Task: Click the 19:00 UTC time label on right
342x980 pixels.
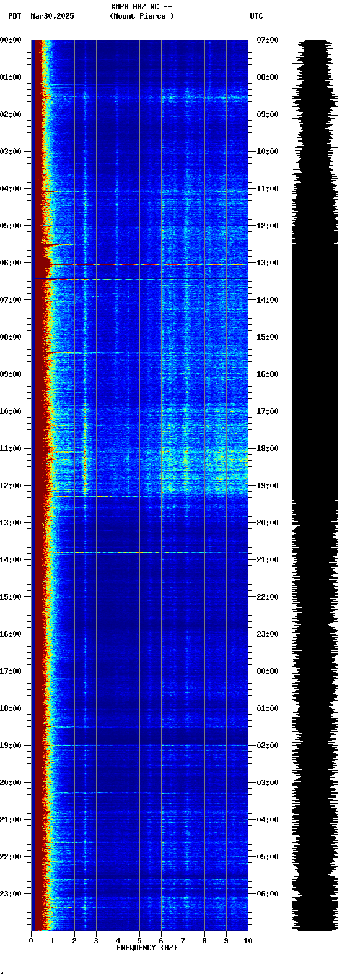Action: point(268,486)
